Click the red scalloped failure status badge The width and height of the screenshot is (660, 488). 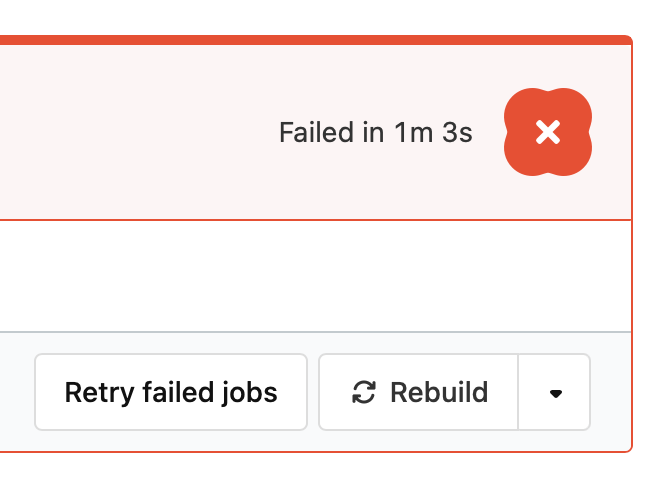tap(548, 132)
